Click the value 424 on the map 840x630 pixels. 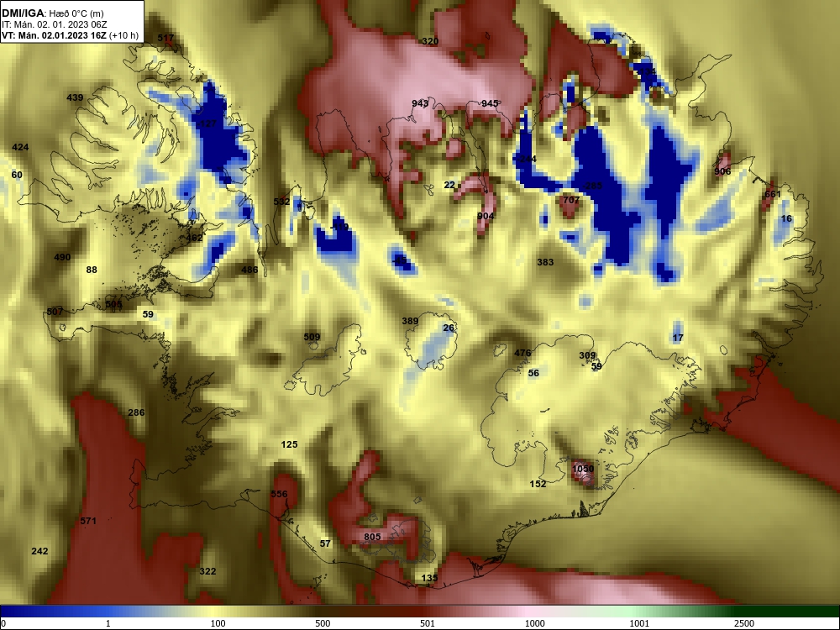pyautogui.click(x=20, y=147)
